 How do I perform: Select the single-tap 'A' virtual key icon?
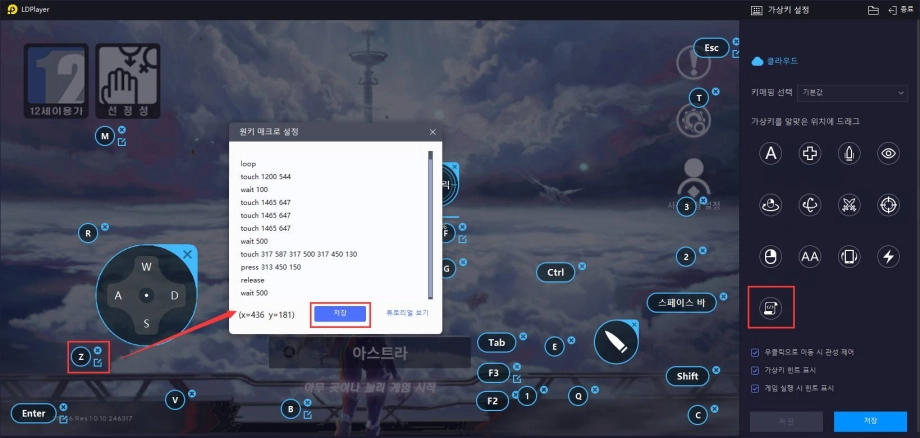coord(771,153)
